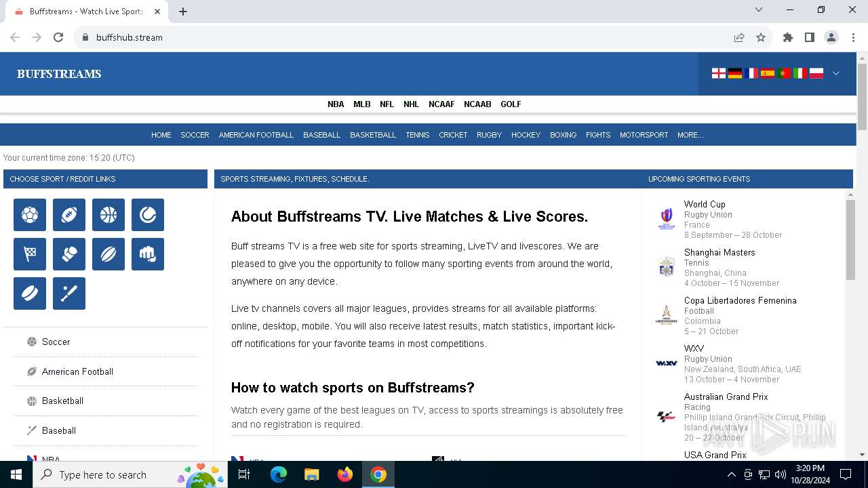Open SOCCER in the navigation bar
Screen dimensions: 868x488
195,135
